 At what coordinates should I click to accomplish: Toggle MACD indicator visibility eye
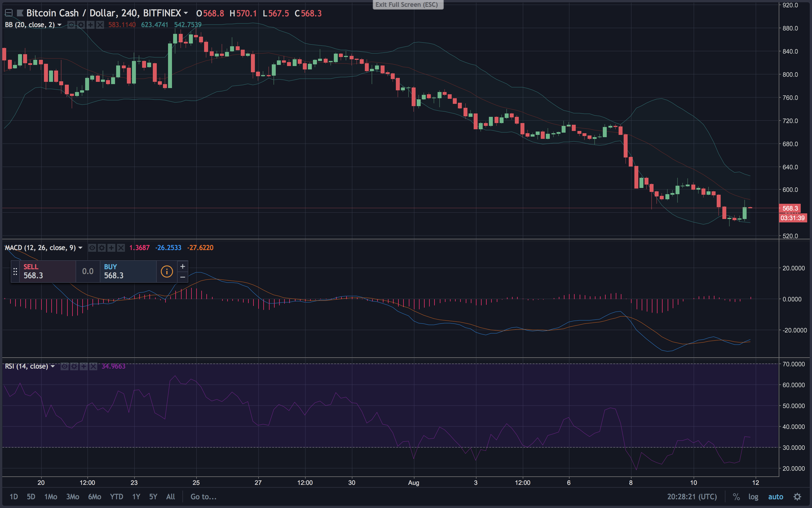[x=92, y=248]
